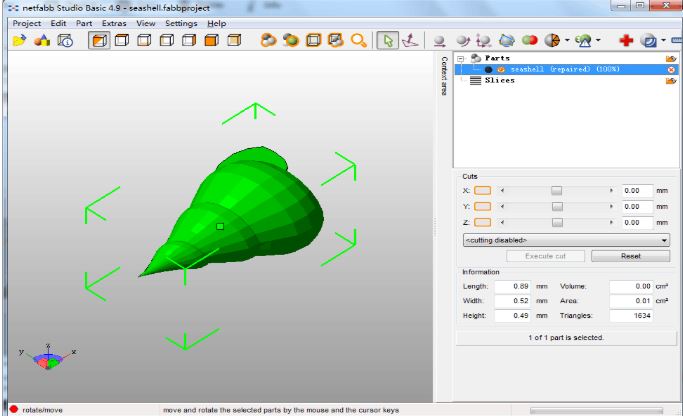This screenshot has width=683, height=416.
Task: Toggle the Z cut plane button
Action: pos(482,223)
